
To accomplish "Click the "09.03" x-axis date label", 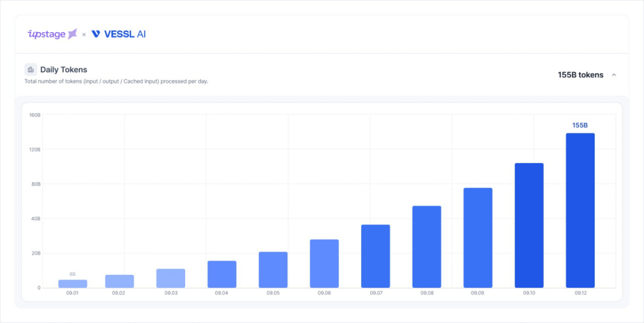I will (171, 293).
